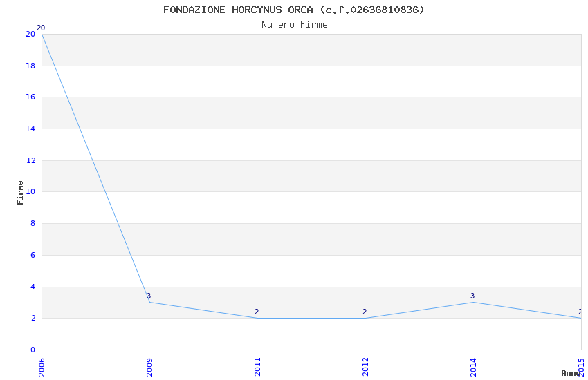Click the 2014 x-axis year label

coord(473,368)
